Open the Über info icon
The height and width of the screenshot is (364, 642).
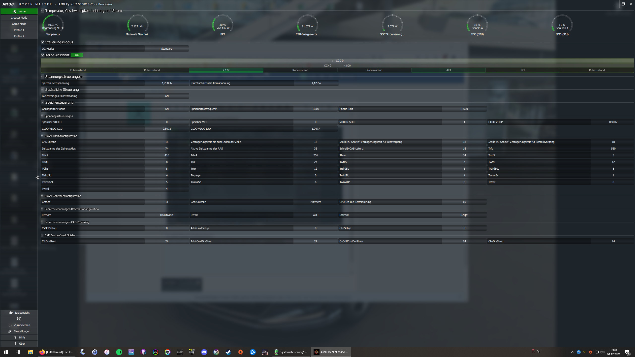[x=15, y=344]
